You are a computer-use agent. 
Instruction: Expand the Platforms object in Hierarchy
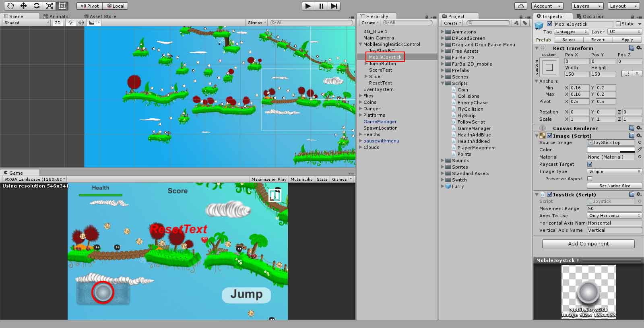coord(361,115)
